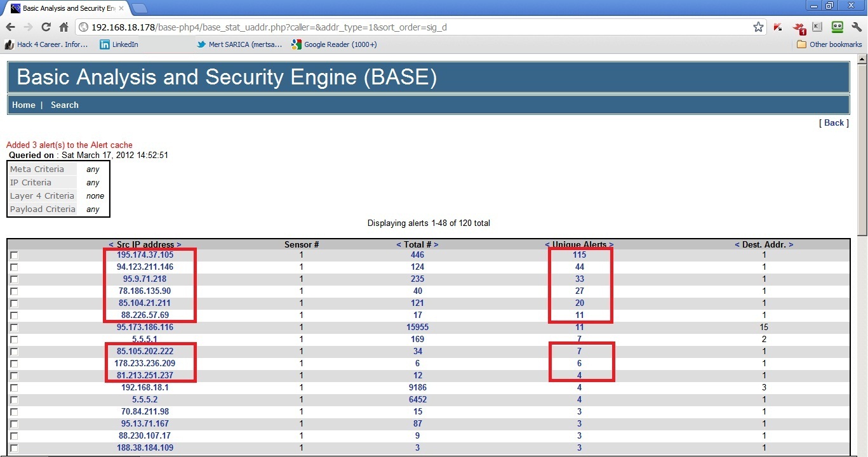
Task: Sort ascending by Src IP address
Action: coord(111,244)
